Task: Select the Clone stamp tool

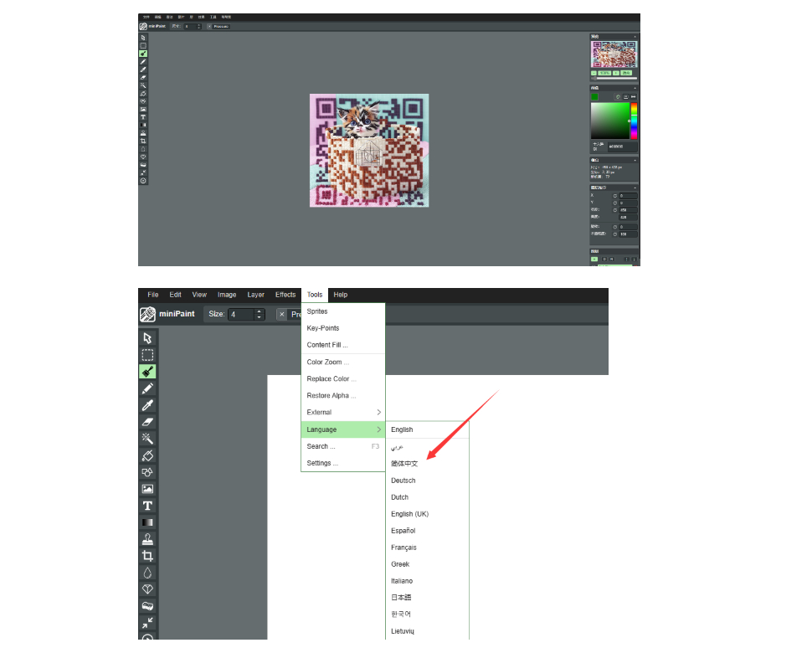Action: [x=147, y=539]
